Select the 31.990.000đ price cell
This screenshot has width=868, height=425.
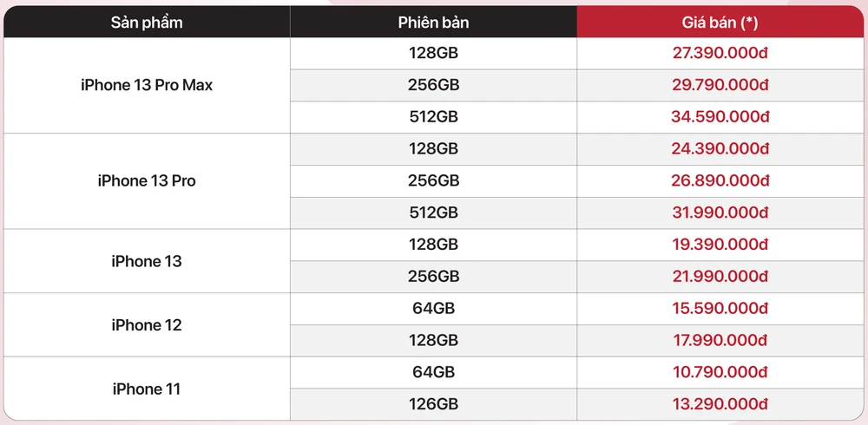point(720,213)
